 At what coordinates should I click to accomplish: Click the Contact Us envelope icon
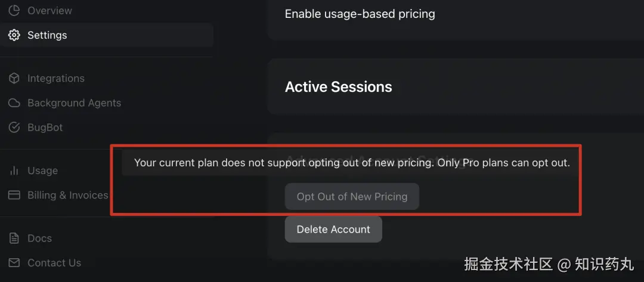pos(14,263)
